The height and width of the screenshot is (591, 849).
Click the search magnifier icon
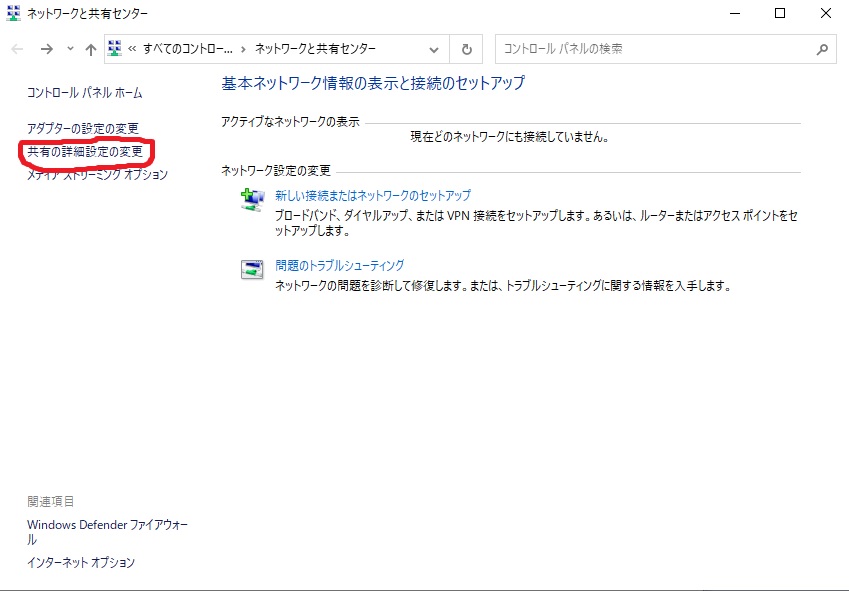[822, 48]
